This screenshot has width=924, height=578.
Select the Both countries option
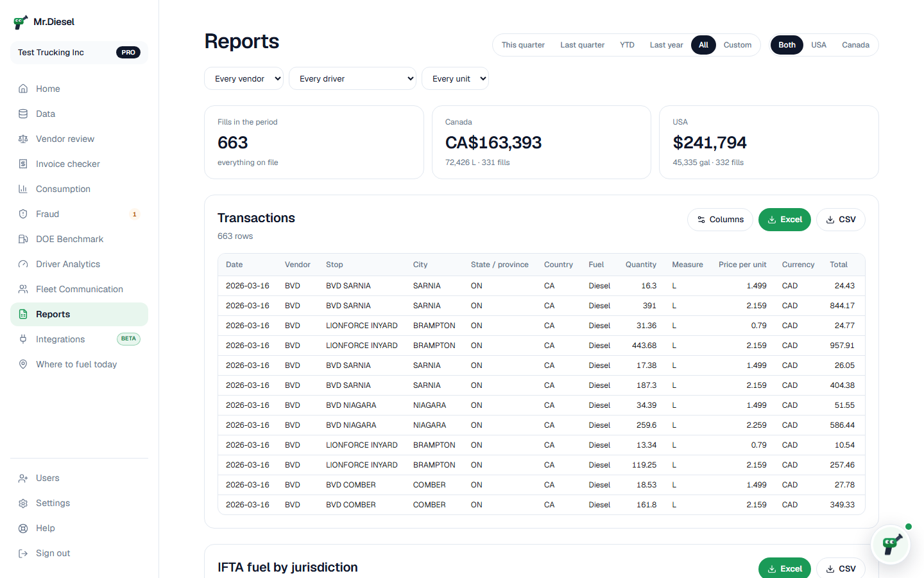(x=787, y=45)
